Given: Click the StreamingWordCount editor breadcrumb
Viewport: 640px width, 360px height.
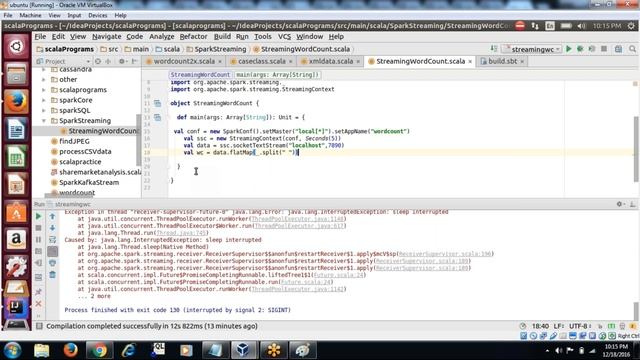Looking at the screenshot, I should (200, 75).
